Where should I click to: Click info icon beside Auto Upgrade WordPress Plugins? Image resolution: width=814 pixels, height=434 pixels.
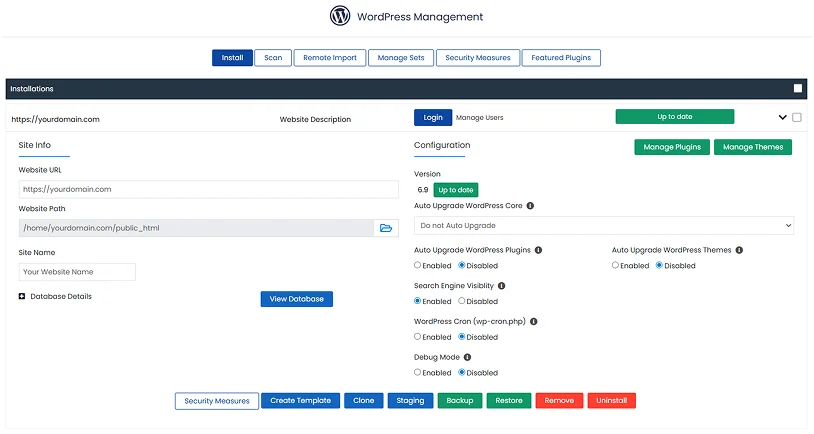[x=538, y=250]
